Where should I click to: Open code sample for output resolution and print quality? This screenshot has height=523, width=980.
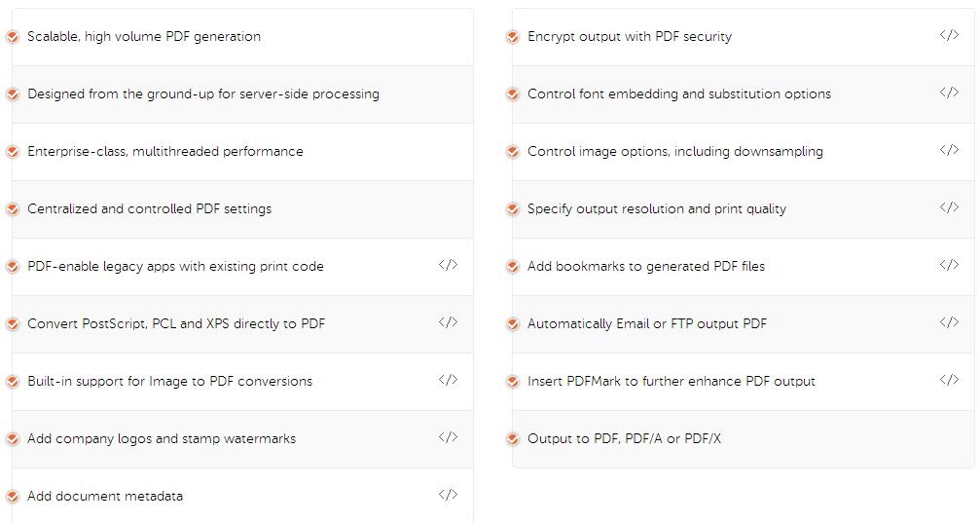950,207
